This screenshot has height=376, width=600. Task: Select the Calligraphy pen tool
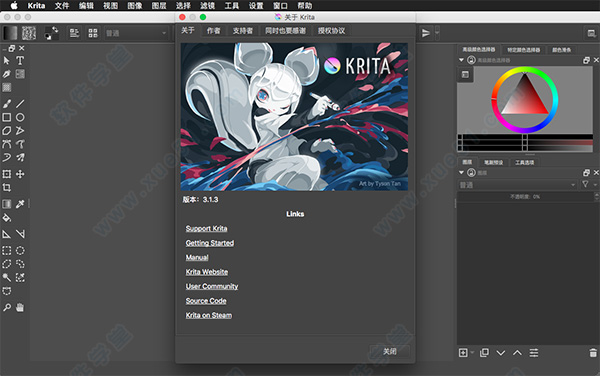point(7,74)
